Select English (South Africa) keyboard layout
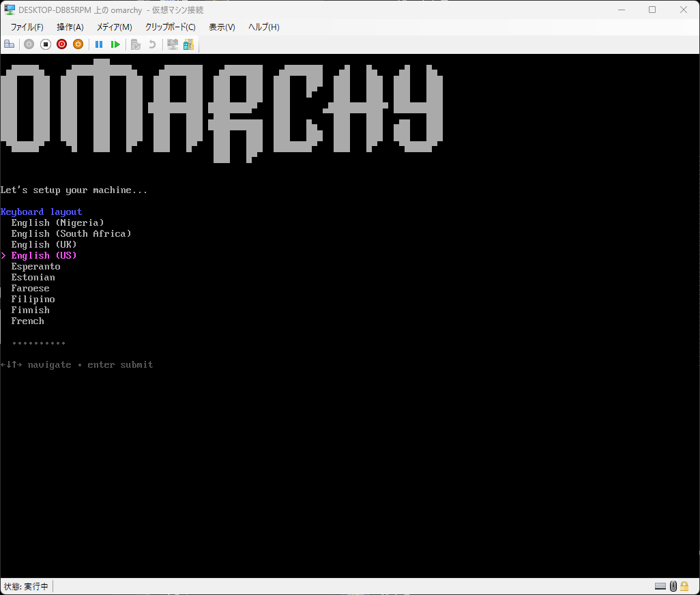700x595 pixels. coord(71,234)
